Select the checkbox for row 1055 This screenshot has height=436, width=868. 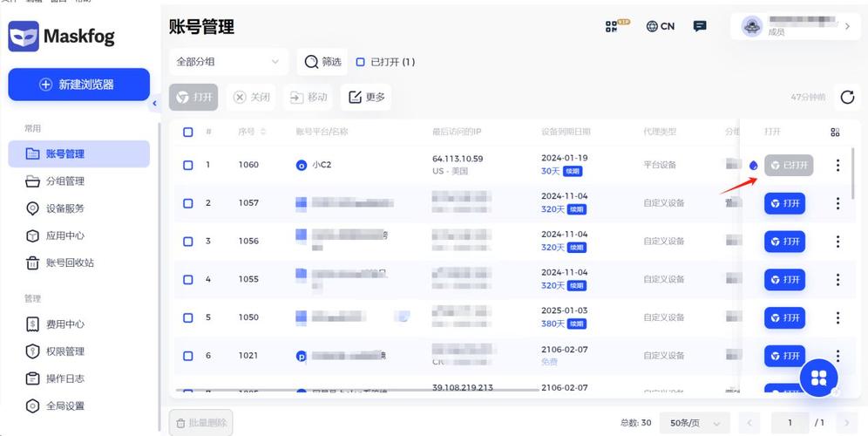188,280
